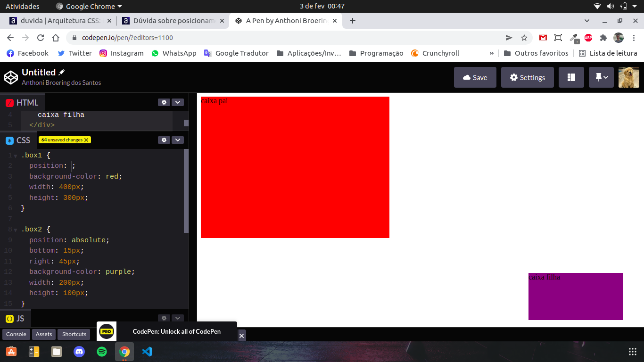Screen dimensions: 644x362
Task: Launch Discord from the dock
Action: (79, 352)
